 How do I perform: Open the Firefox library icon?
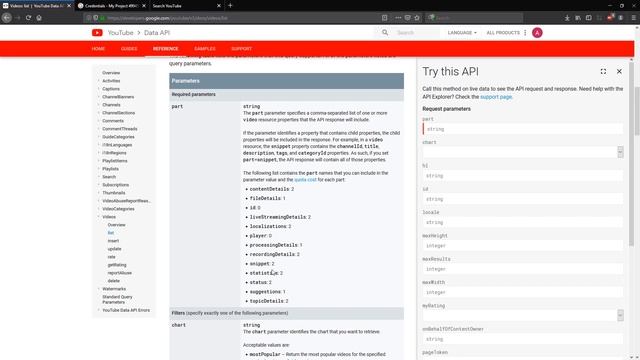click(578, 18)
